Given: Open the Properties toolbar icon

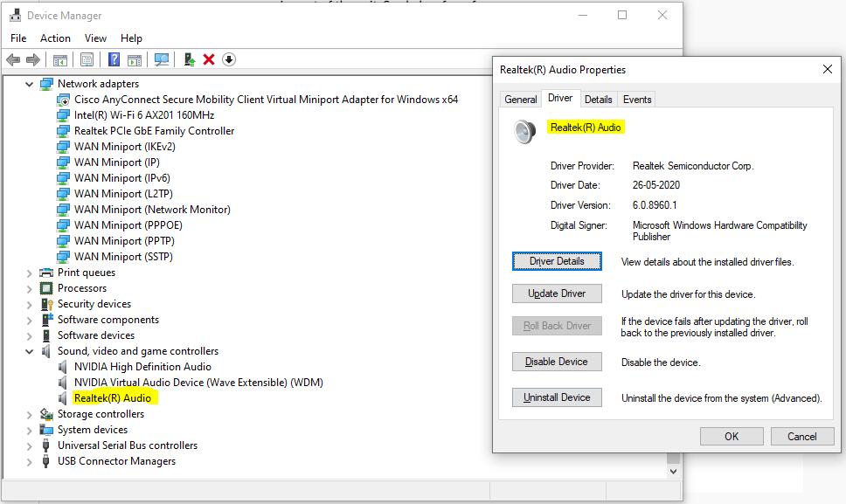Looking at the screenshot, I should click(87, 59).
